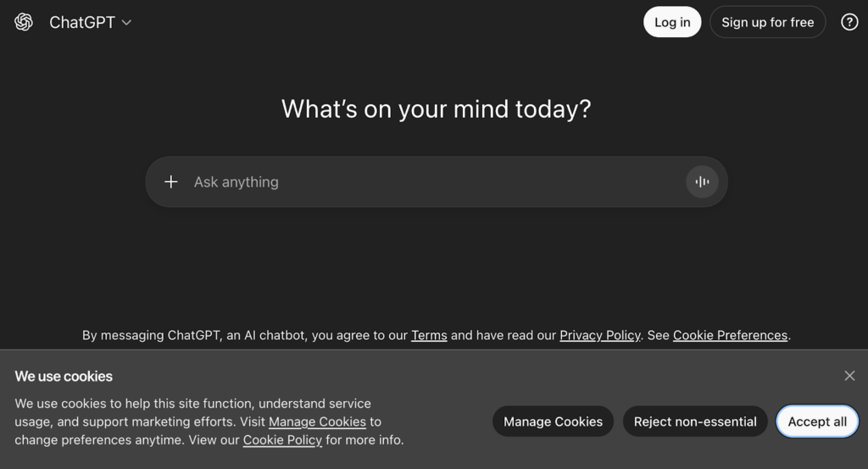Select Reject non-essential cookies
This screenshot has width=868, height=469.
tap(695, 422)
